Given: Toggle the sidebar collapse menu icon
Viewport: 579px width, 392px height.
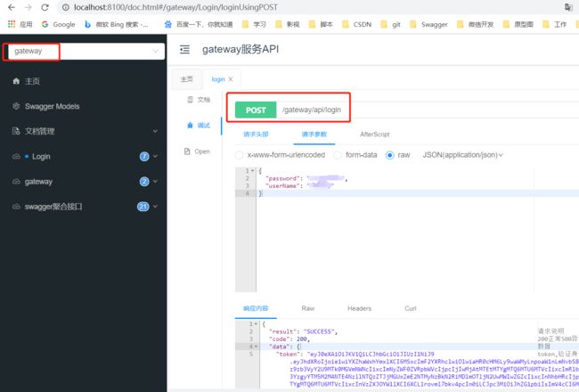Looking at the screenshot, I should [x=184, y=50].
